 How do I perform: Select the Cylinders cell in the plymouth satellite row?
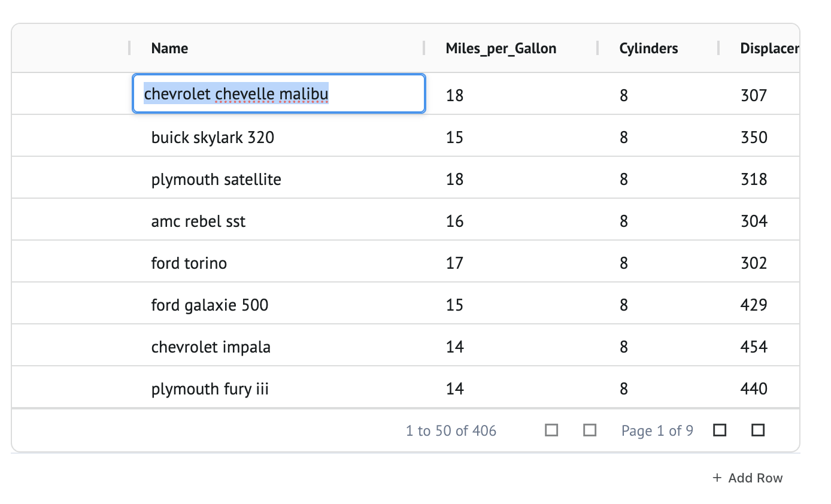click(x=623, y=180)
